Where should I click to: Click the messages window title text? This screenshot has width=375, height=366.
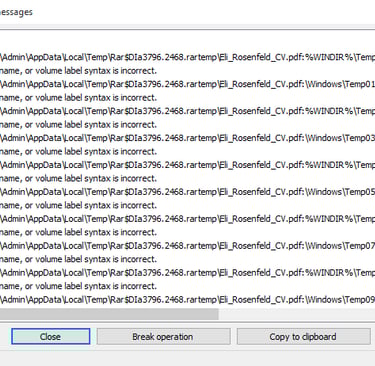pos(16,12)
